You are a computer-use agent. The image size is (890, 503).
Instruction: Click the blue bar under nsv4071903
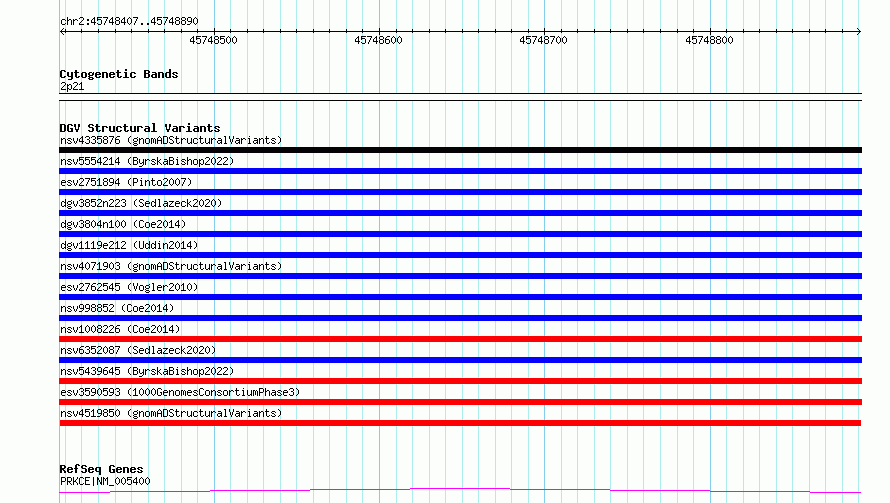(x=460, y=276)
